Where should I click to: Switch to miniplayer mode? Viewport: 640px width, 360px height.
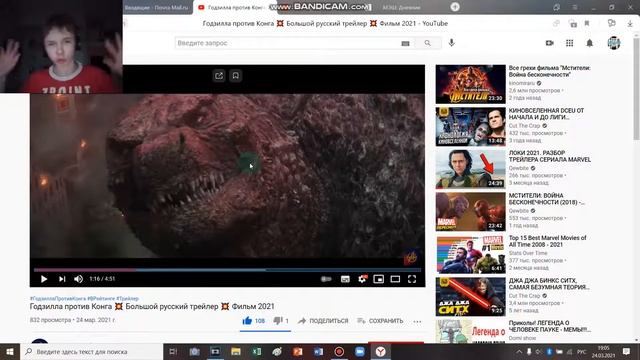[379, 279]
